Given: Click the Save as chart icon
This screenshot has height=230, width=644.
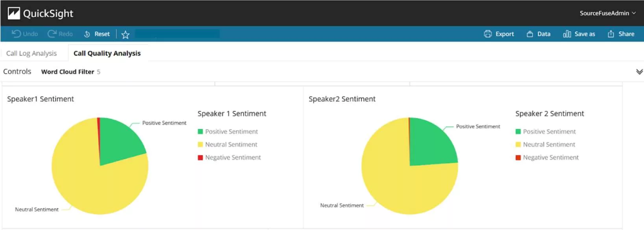Looking at the screenshot, I should [567, 34].
